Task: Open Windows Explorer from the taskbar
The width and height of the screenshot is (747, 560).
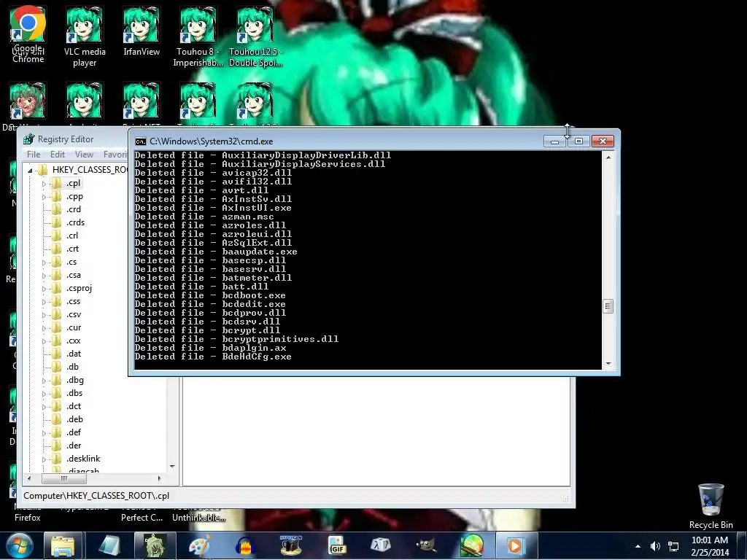Action: click(63, 545)
